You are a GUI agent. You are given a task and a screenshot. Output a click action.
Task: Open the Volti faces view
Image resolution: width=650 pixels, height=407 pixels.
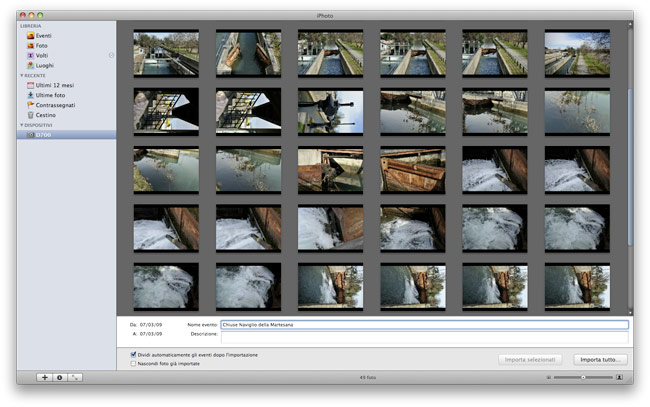tap(37, 55)
